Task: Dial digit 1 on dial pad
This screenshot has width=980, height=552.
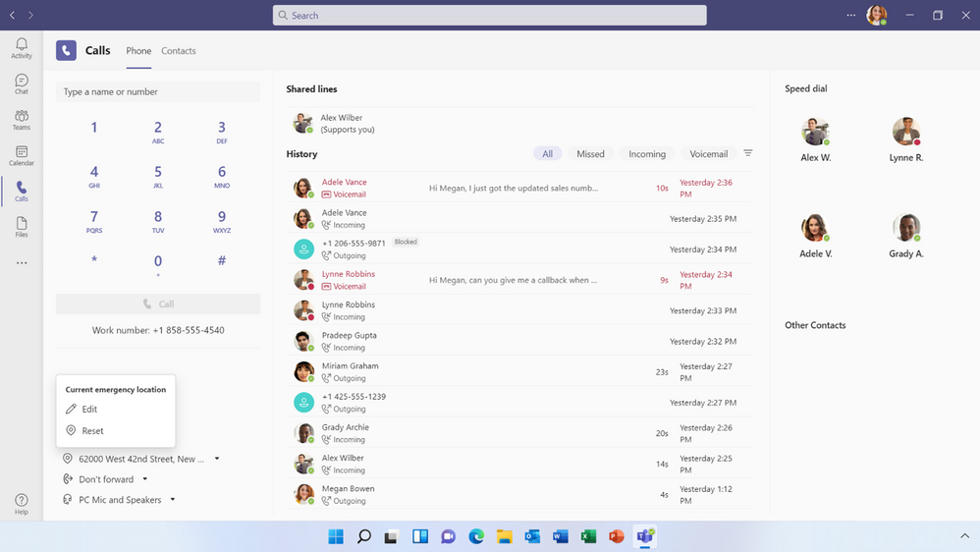Action: tap(93, 128)
